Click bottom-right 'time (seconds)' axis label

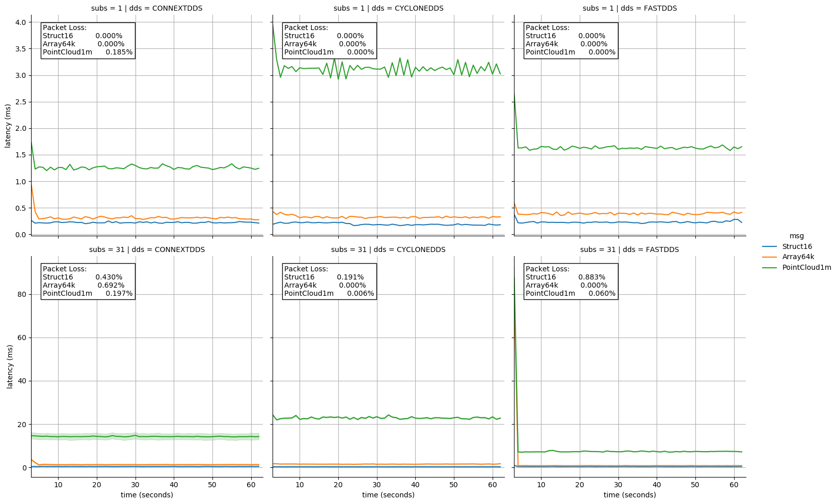(x=630, y=495)
